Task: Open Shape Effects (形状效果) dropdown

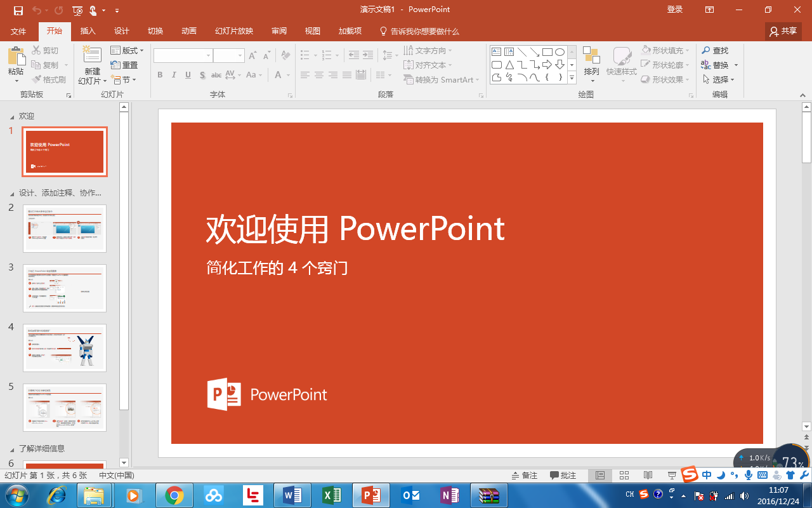Action: (665, 79)
